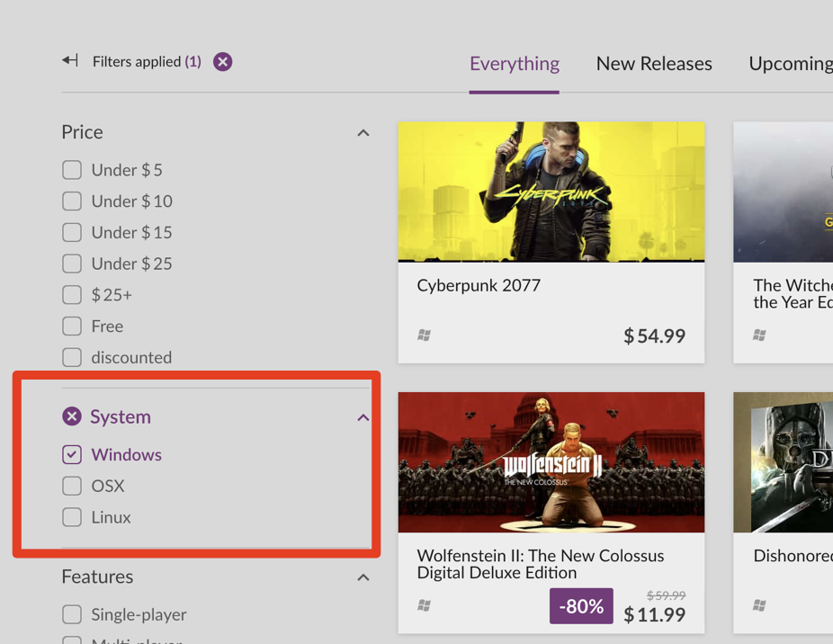Collapse the Price filter section
Viewport: 833px width, 644px height.
click(363, 133)
